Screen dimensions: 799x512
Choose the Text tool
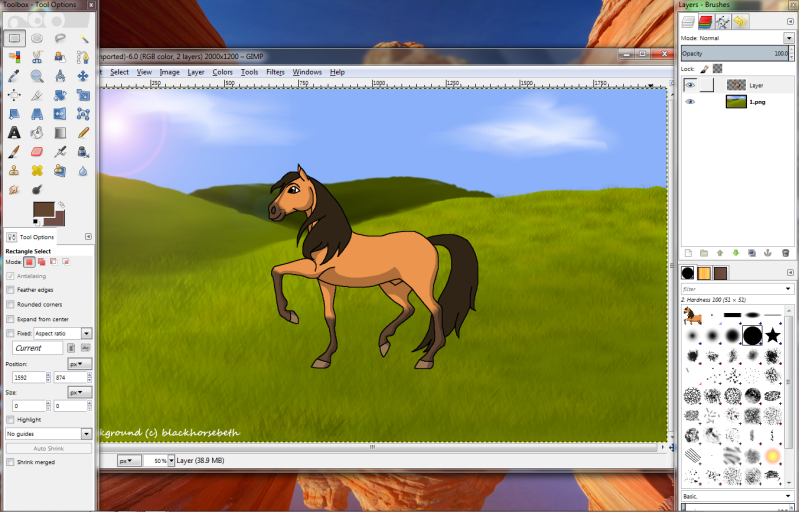tap(14, 132)
